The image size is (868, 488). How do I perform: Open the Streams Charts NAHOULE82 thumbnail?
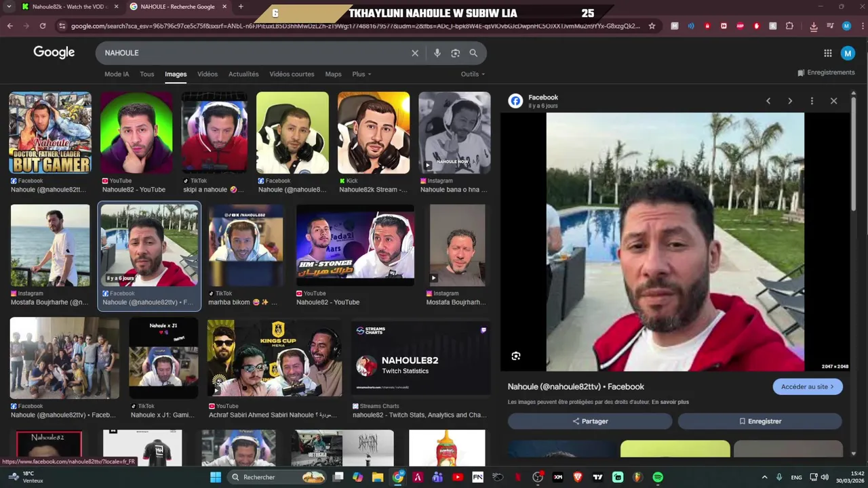pyautogui.click(x=420, y=358)
